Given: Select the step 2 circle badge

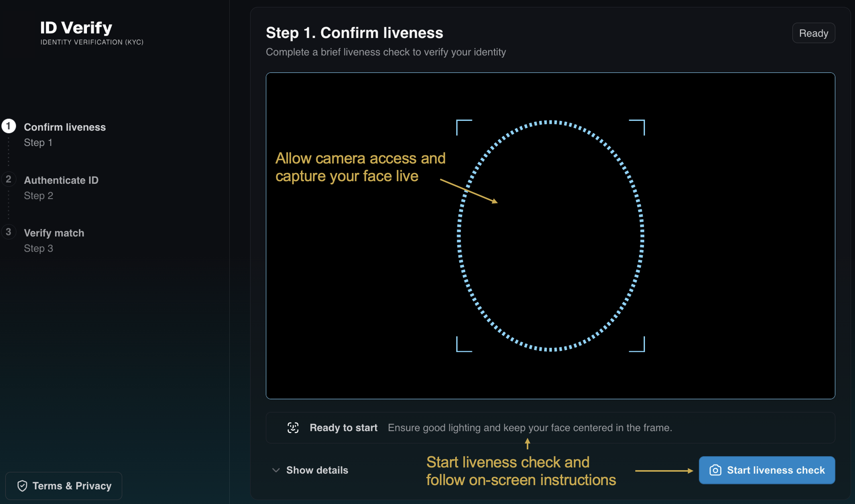Looking at the screenshot, I should [8, 179].
